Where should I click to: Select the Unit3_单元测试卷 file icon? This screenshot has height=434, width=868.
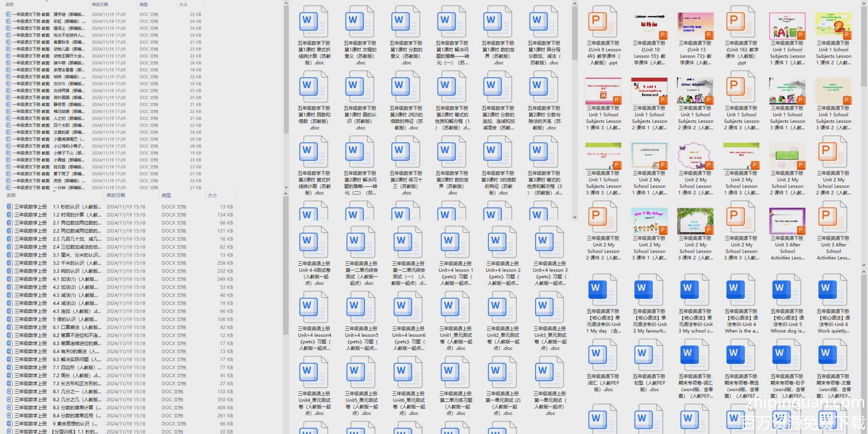[549, 307]
